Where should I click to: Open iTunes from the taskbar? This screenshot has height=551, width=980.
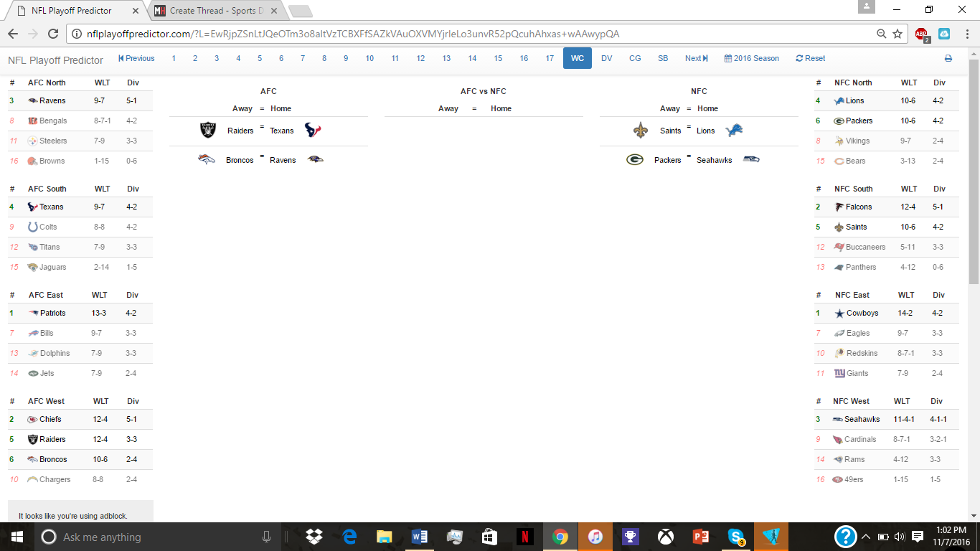[595, 537]
